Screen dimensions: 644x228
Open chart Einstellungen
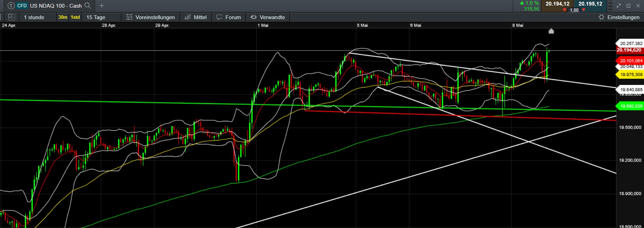(x=619, y=17)
